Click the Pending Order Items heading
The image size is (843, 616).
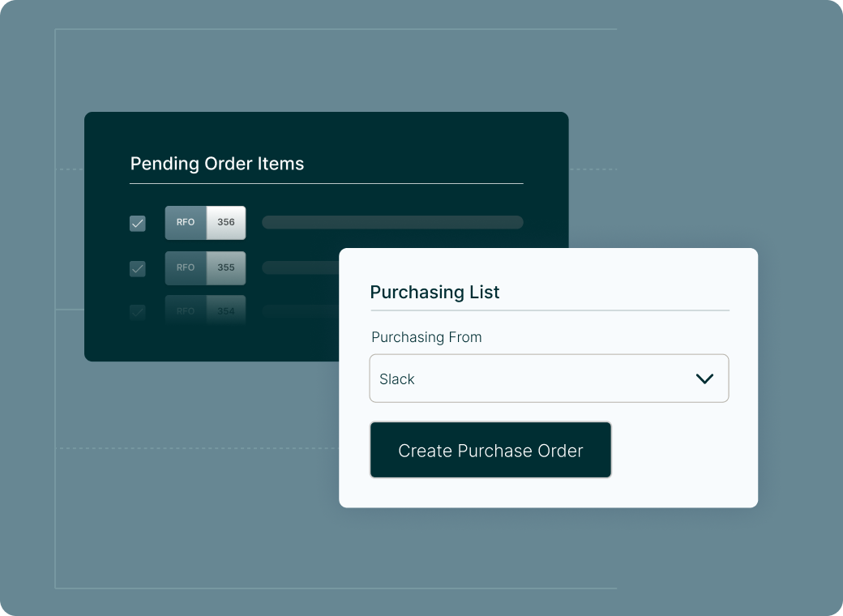pyautogui.click(x=217, y=164)
